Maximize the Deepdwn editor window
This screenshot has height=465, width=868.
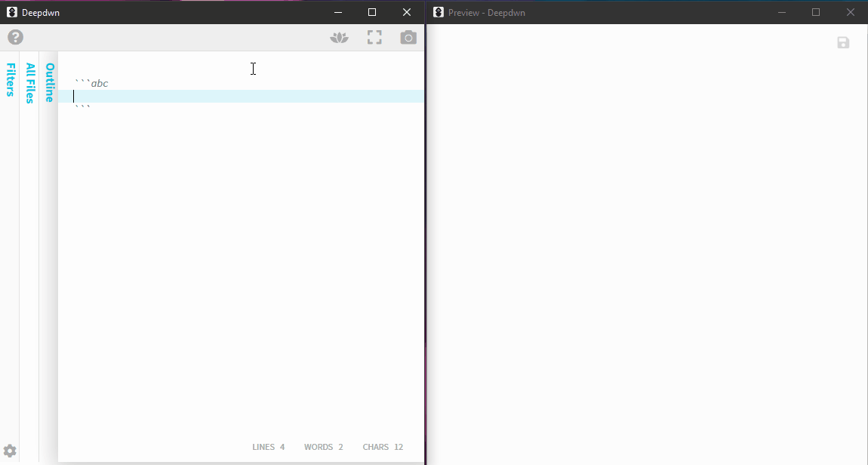tap(372, 12)
